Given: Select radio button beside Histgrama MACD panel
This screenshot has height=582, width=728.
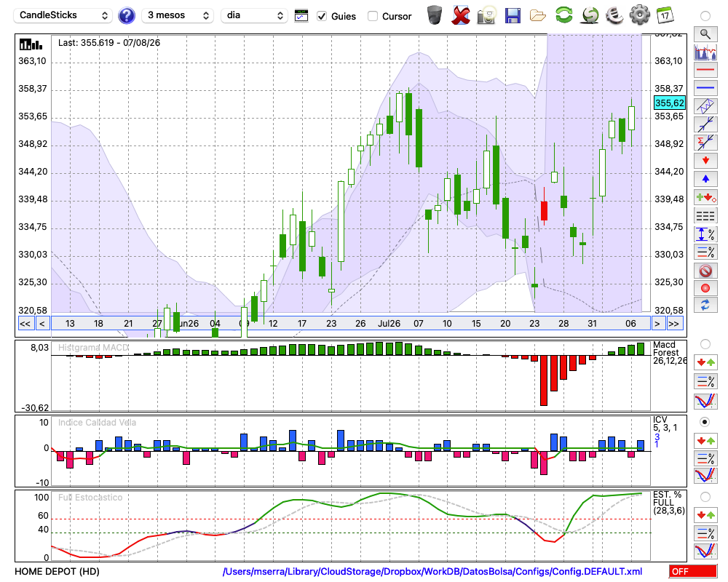Looking at the screenshot, I should tap(705, 344).
